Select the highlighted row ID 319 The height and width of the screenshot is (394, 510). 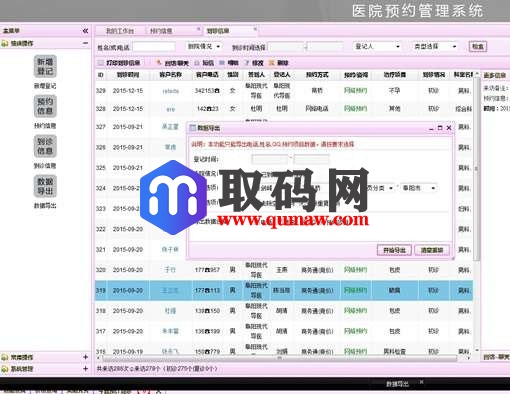[x=284, y=290]
